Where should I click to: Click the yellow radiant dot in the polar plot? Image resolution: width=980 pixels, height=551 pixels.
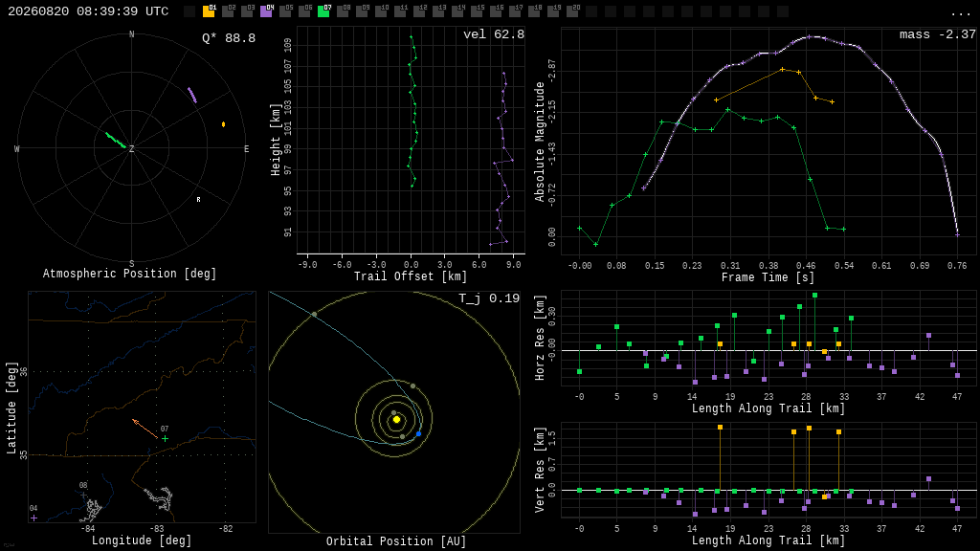coord(224,124)
